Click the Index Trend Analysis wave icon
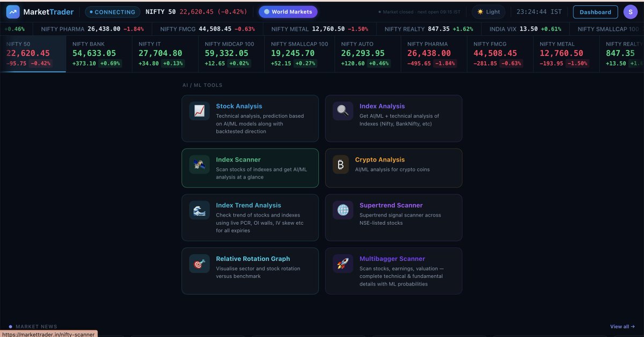The width and height of the screenshot is (644, 337). coord(199,210)
